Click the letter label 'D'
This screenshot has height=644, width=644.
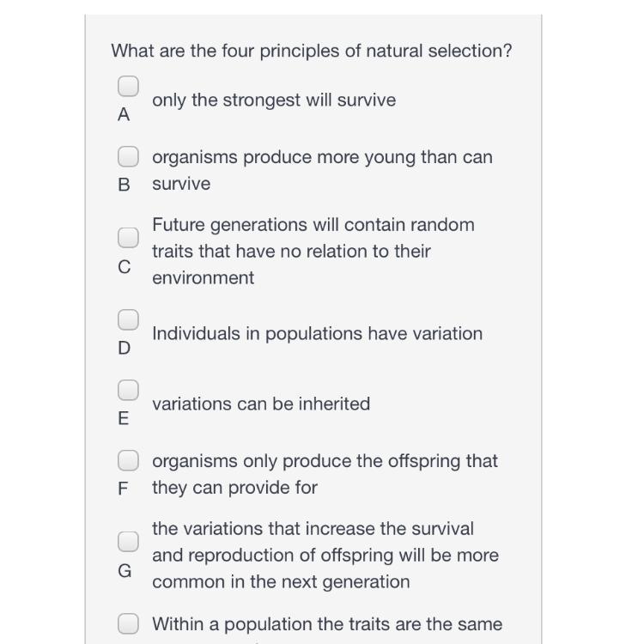coord(124,348)
